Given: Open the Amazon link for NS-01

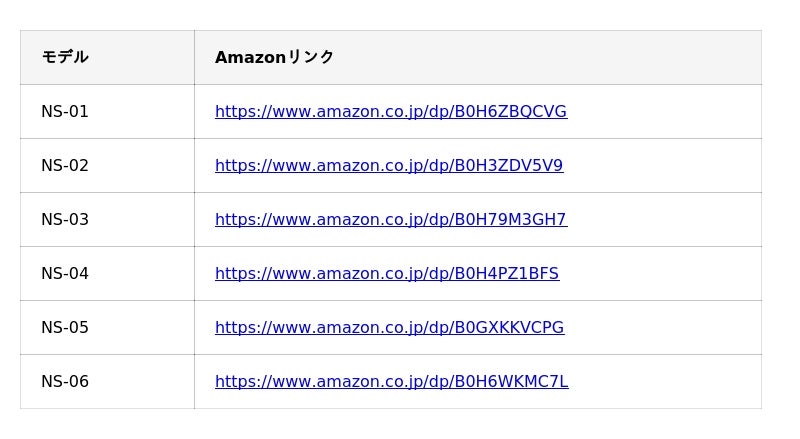Looking at the screenshot, I should [391, 111].
